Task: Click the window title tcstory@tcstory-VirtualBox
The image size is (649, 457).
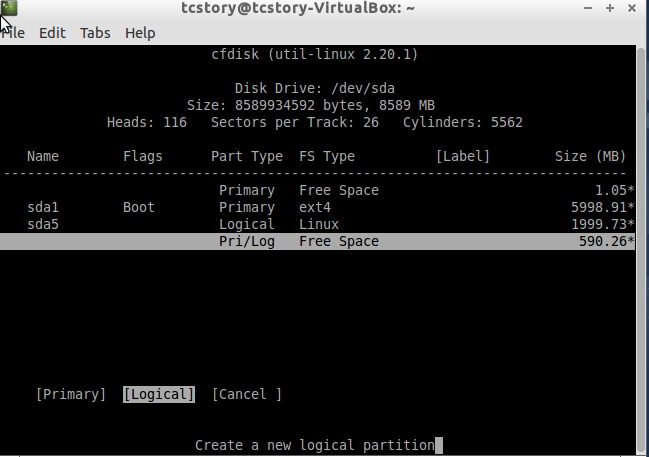Action: pos(298,8)
